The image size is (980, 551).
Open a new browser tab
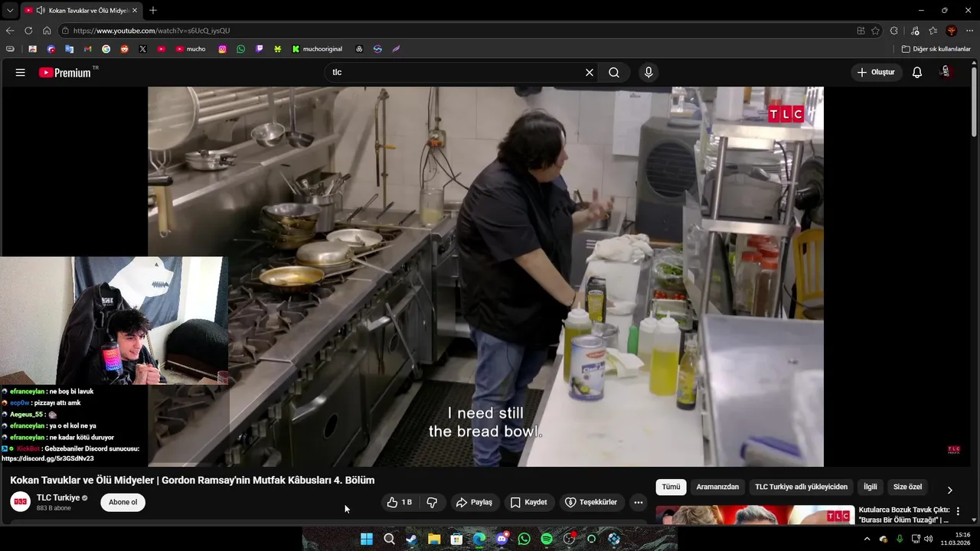[x=153, y=11]
